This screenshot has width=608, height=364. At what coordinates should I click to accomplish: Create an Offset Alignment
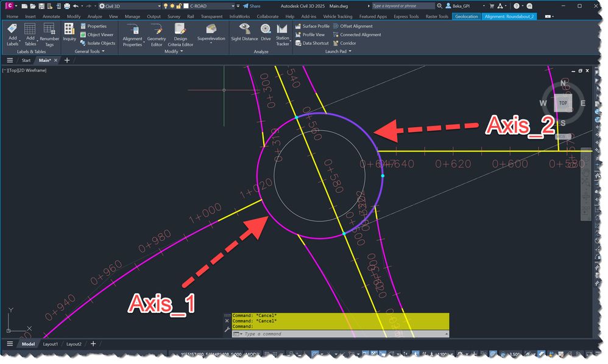click(x=353, y=26)
